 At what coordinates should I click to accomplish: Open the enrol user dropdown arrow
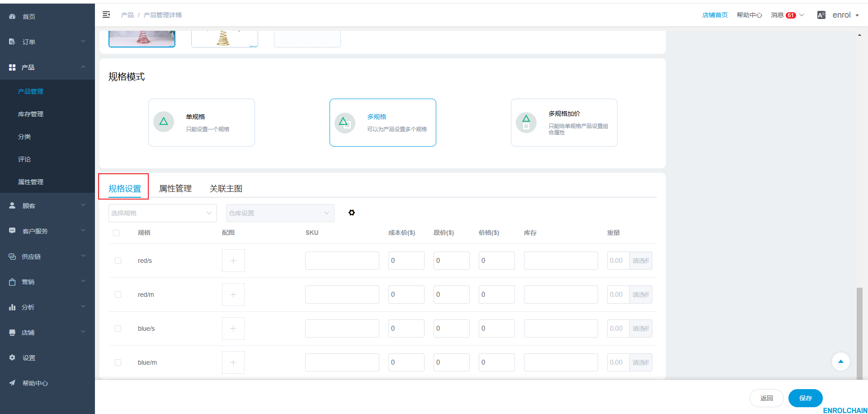coord(857,15)
